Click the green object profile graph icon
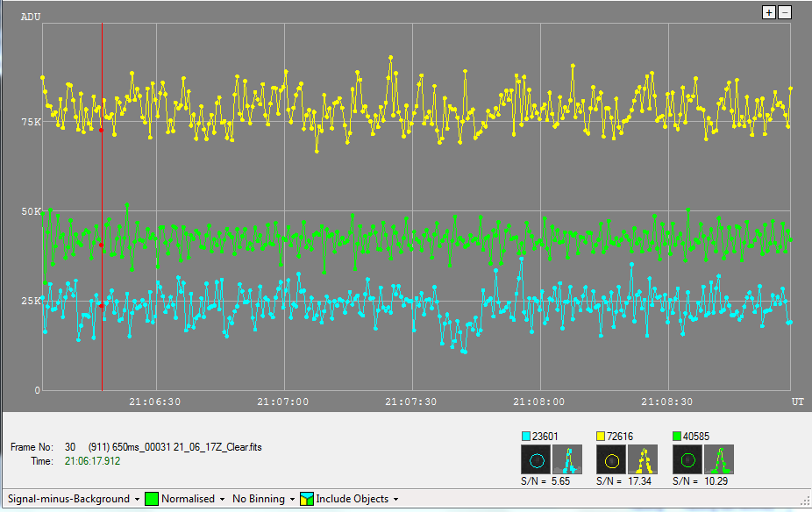Screen dimensions: 812x512 (719, 460)
